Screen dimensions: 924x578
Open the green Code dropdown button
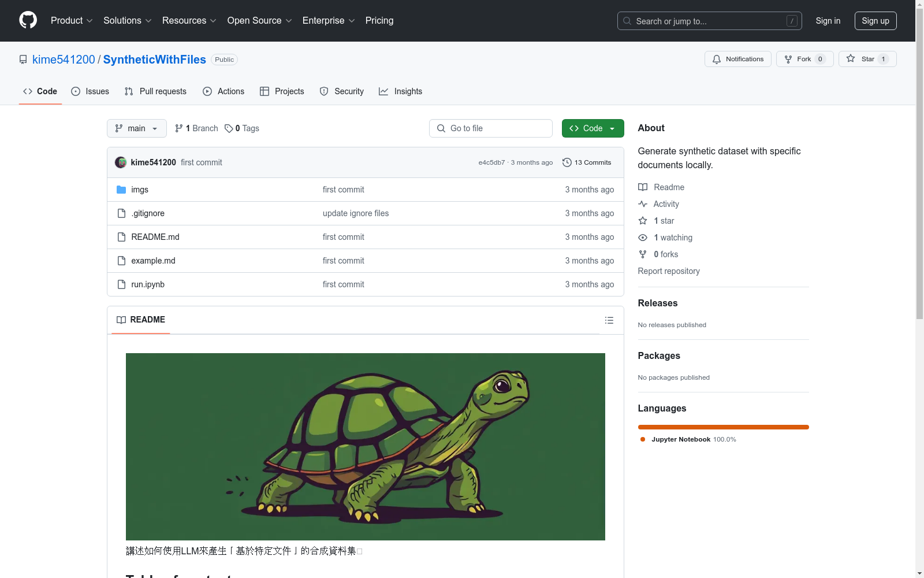[593, 128]
